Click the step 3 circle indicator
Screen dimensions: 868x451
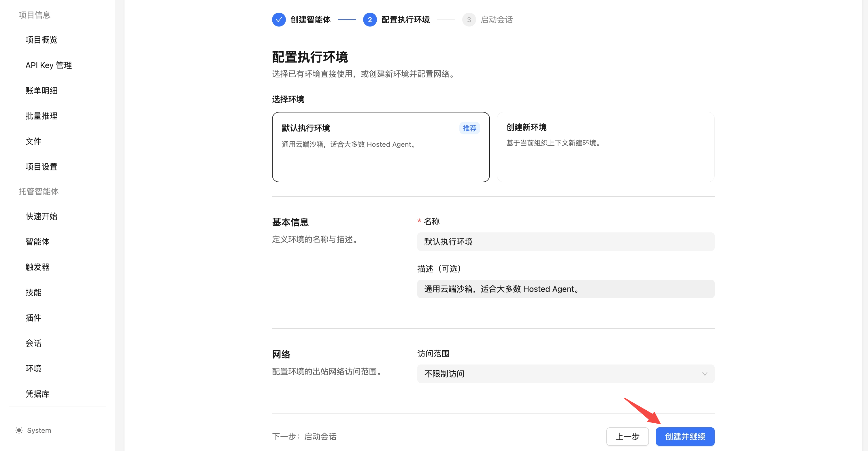point(469,20)
